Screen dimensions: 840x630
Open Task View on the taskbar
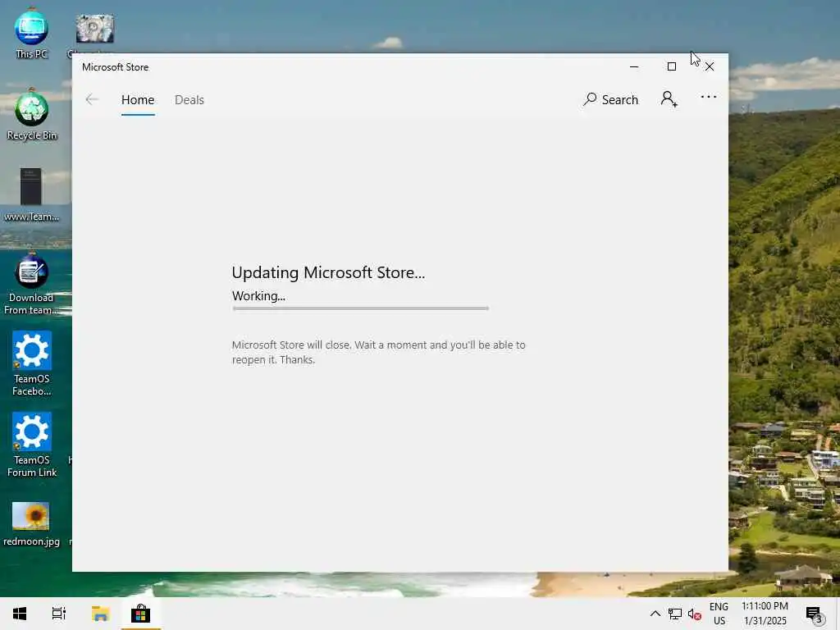pyautogui.click(x=59, y=614)
